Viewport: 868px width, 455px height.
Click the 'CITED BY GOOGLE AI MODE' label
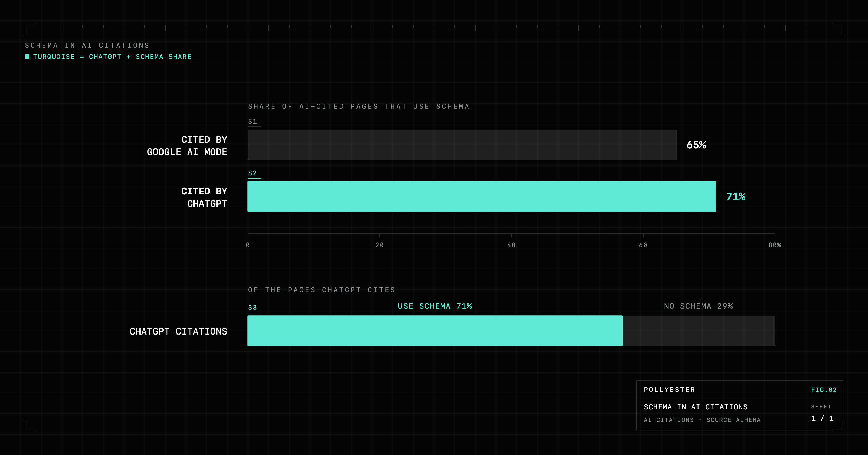point(187,146)
